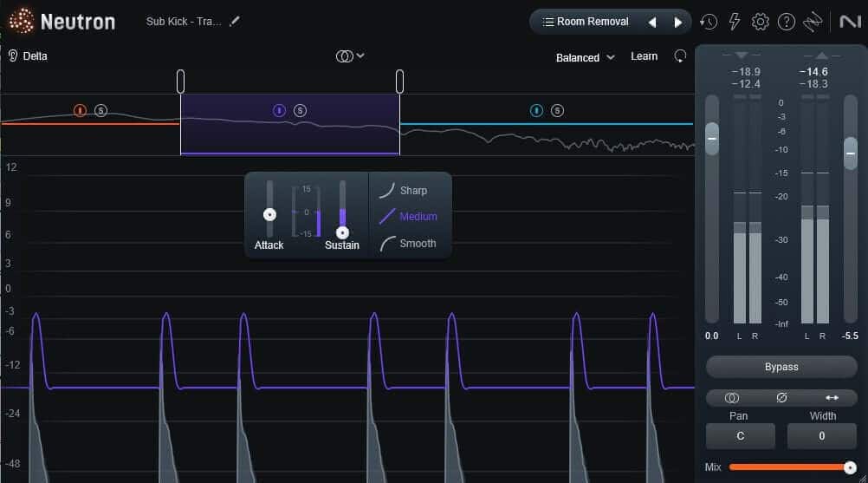Click the input meter down triangle
The width and height of the screenshot is (868, 483).
coord(742,55)
